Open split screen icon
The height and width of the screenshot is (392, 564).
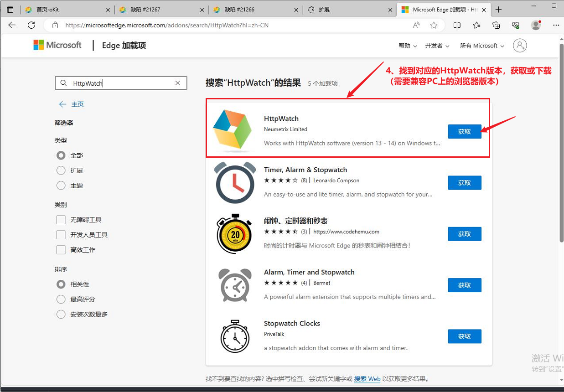457,25
